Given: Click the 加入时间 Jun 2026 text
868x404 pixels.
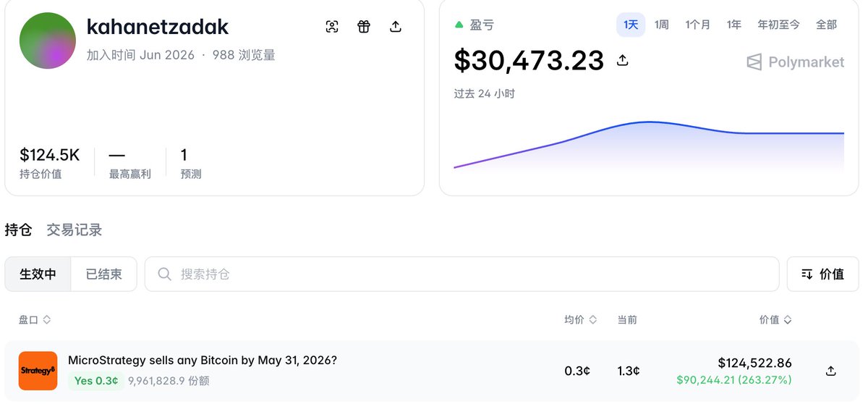Looking at the screenshot, I should [x=140, y=55].
